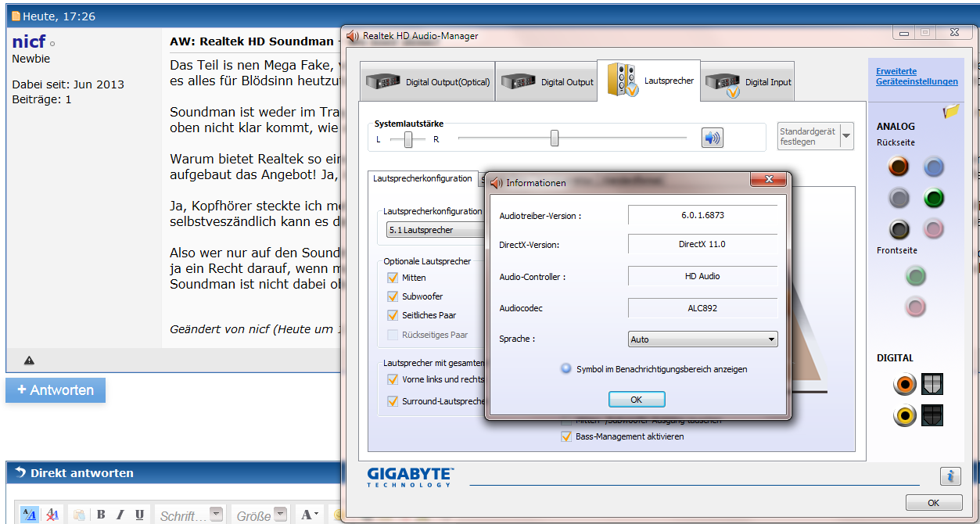
Task: Select the pink front-panel jack
Action: (x=916, y=307)
